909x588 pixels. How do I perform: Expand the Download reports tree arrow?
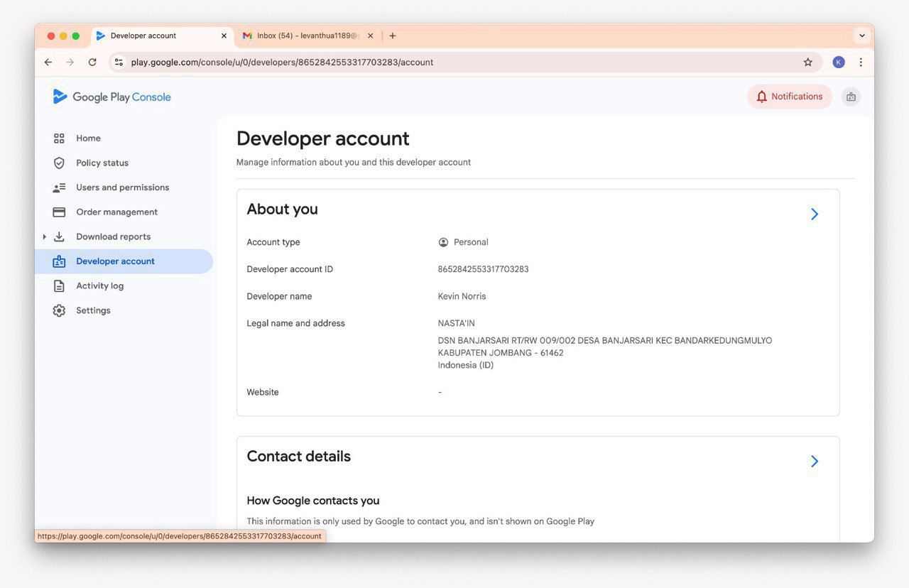click(44, 236)
